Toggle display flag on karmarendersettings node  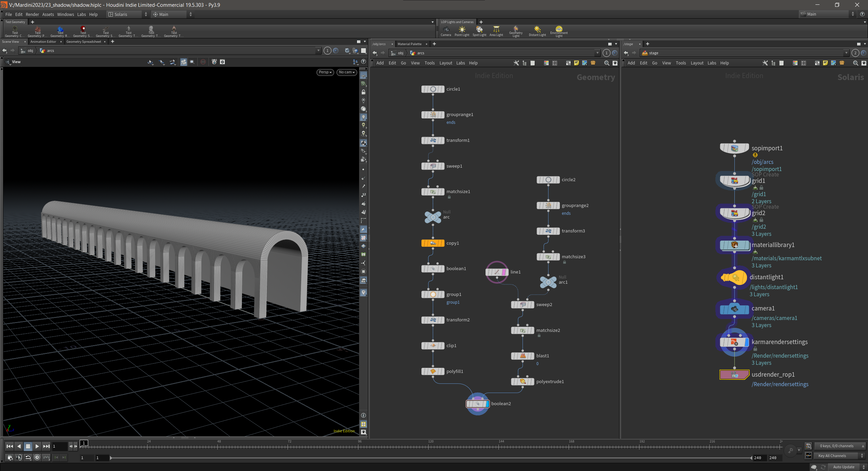click(747, 342)
